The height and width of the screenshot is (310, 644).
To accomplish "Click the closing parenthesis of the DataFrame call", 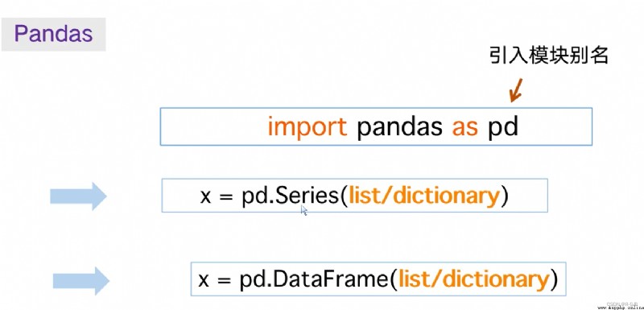I will click(555, 280).
